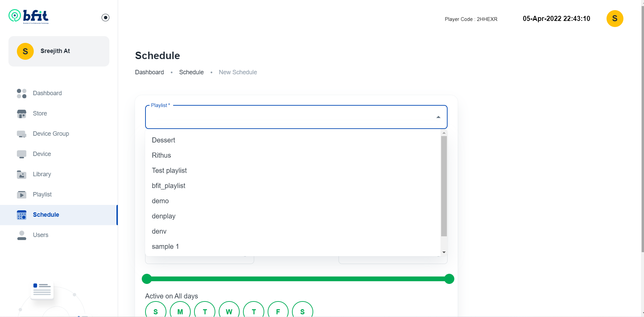Click the left handle of green slider
Image resolution: width=644 pixels, height=317 pixels.
(x=147, y=279)
